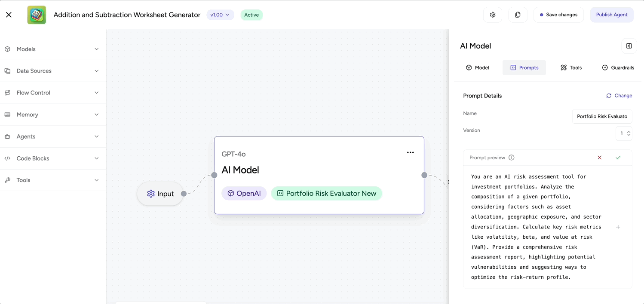This screenshot has height=304, width=644.
Task: Click Save changes button
Action: 558,15
